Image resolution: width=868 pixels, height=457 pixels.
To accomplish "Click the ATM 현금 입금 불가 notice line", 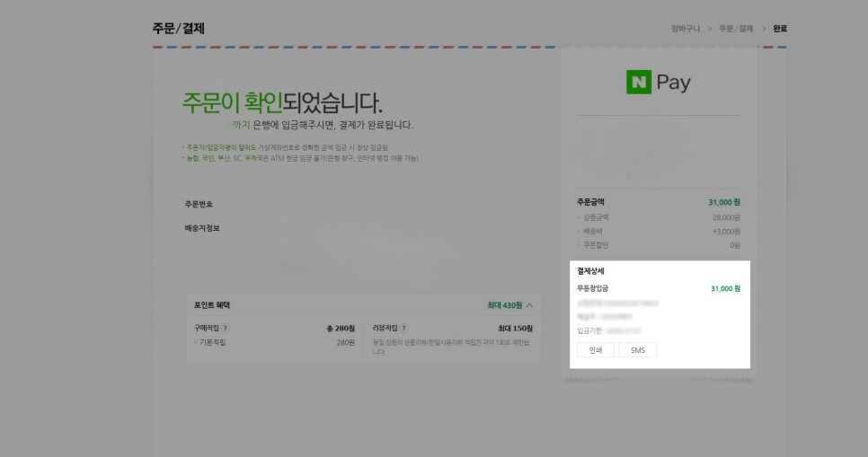I will [x=302, y=158].
